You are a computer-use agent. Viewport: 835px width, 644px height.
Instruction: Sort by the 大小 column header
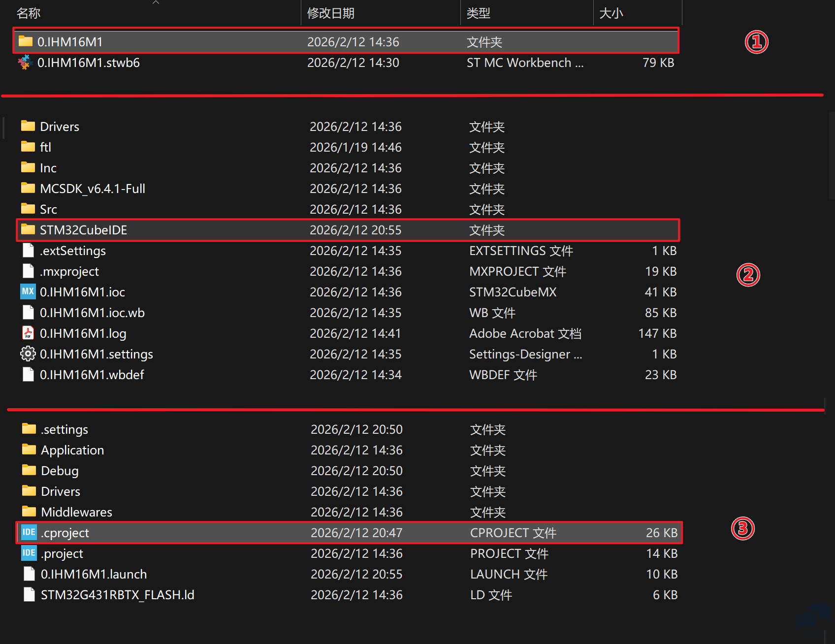(611, 13)
